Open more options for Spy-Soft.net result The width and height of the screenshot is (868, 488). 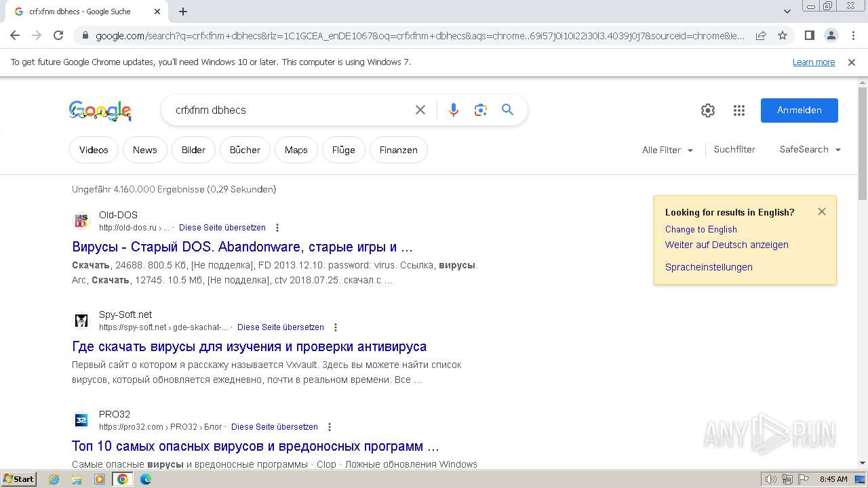tap(336, 327)
